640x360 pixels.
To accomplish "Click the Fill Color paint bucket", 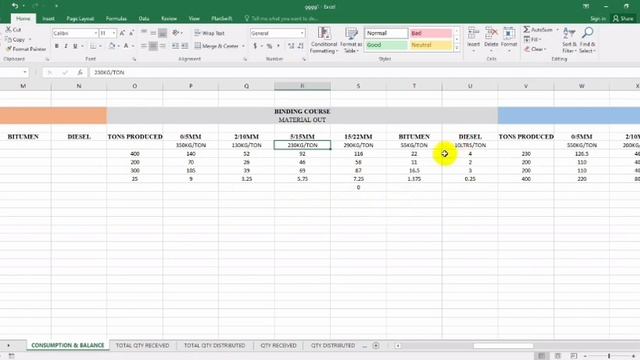I will click(111, 46).
